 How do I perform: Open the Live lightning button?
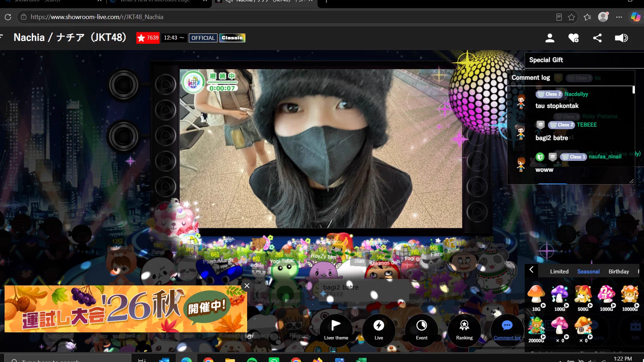tap(379, 331)
